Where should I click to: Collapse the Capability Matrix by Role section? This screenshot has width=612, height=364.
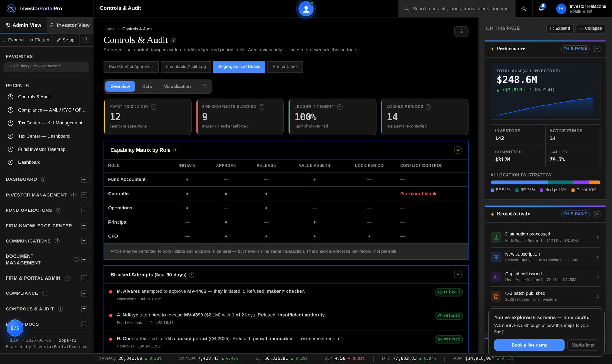[x=458, y=150]
